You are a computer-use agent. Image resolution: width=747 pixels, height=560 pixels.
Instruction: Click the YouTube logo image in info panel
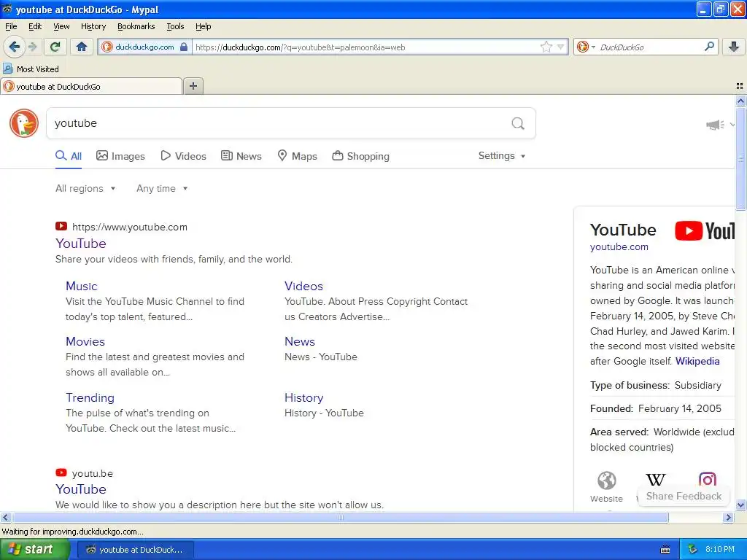point(705,231)
